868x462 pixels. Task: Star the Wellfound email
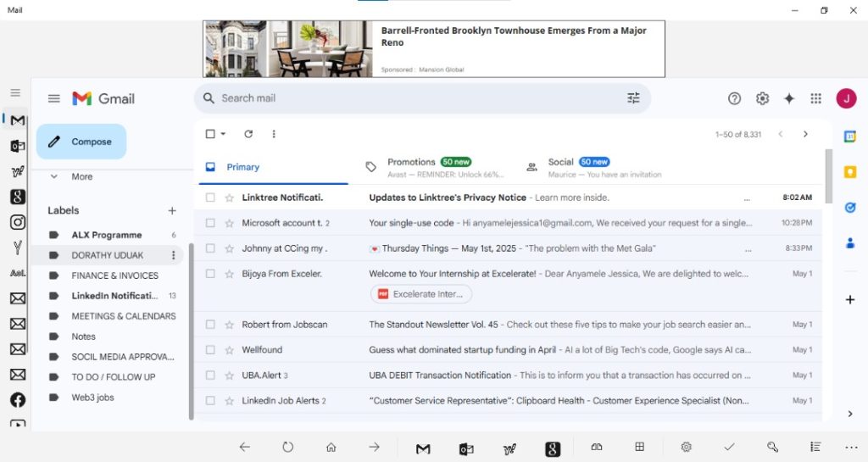tap(229, 350)
